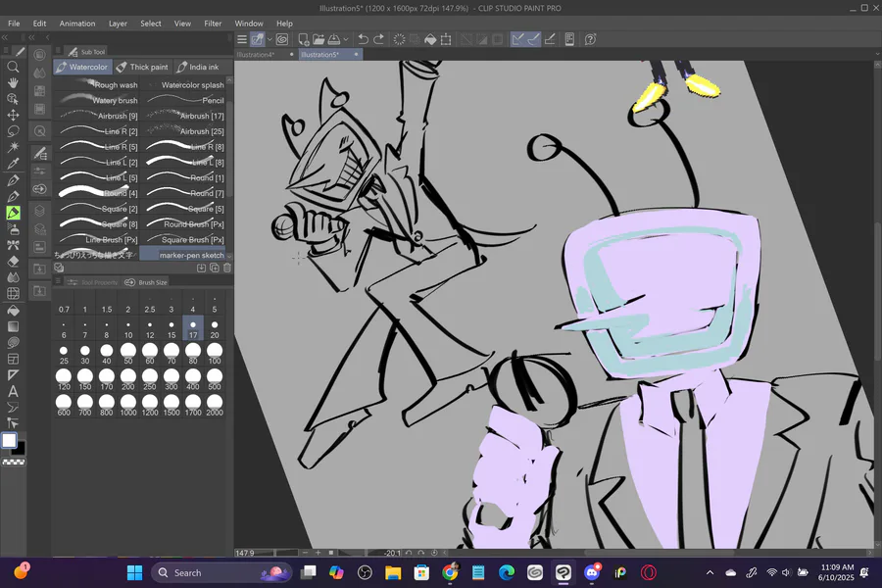
Task: Click the New document icon
Action: (303, 39)
